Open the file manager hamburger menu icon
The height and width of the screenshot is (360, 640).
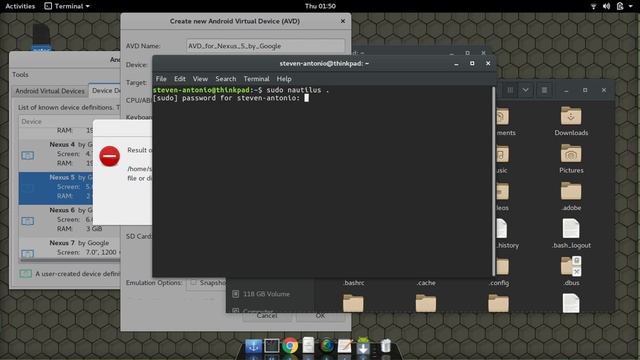pos(544,90)
